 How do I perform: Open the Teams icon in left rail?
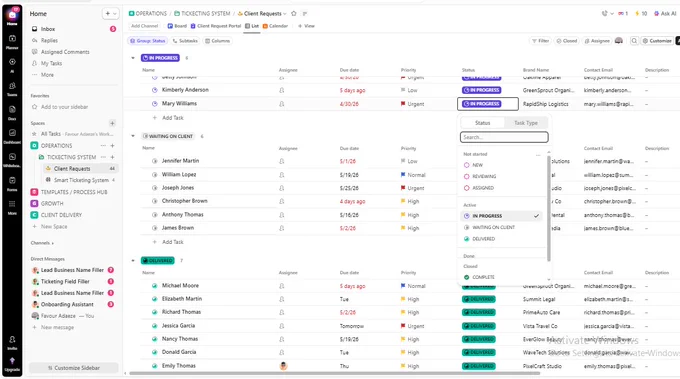pyautogui.click(x=12, y=85)
